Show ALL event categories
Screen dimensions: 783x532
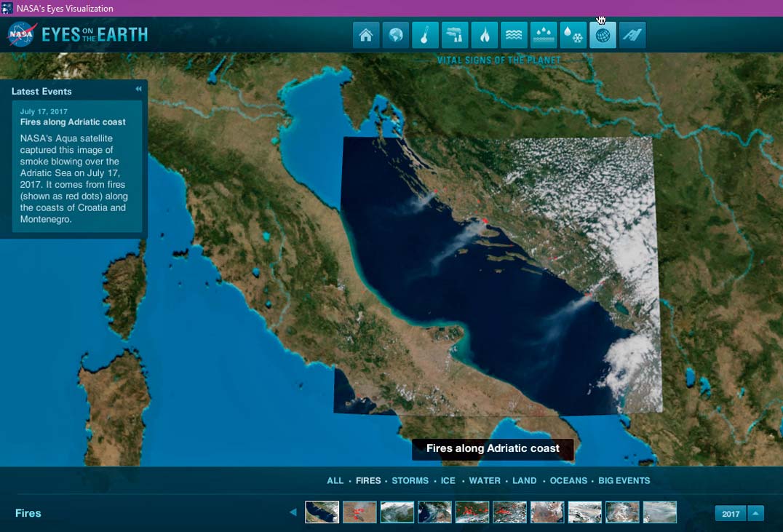pos(335,480)
